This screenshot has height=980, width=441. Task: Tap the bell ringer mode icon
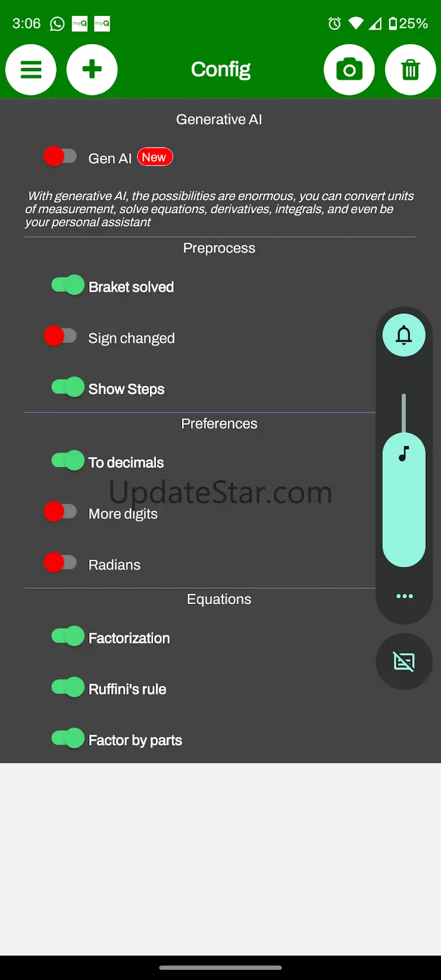point(404,335)
